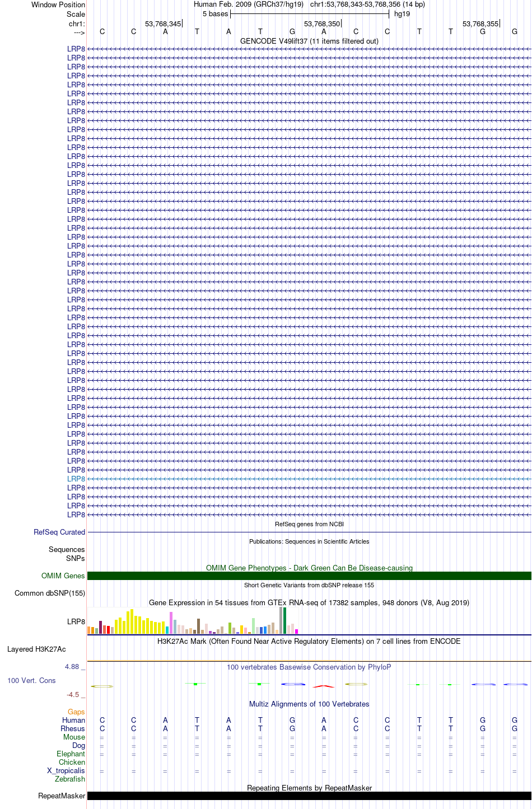Click the pink-violet bar in GTEx expression chart
Viewport: 532px width, 809px height.
[171, 623]
